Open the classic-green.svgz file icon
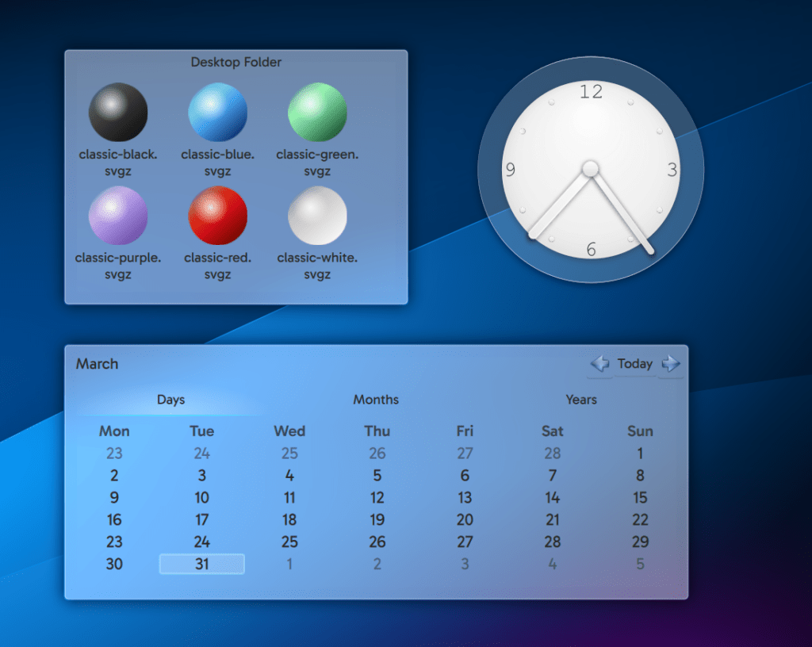The width and height of the screenshot is (812, 647). coord(317,113)
